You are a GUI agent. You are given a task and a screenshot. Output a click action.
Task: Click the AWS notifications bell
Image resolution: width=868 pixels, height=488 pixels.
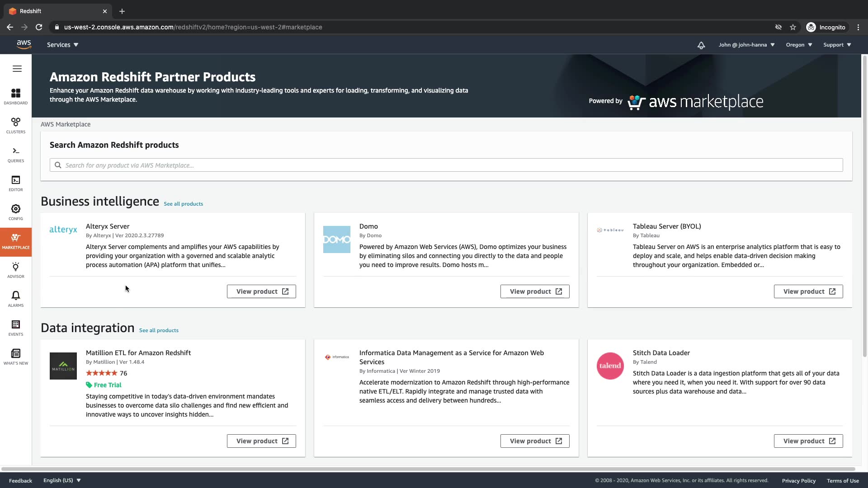(701, 45)
